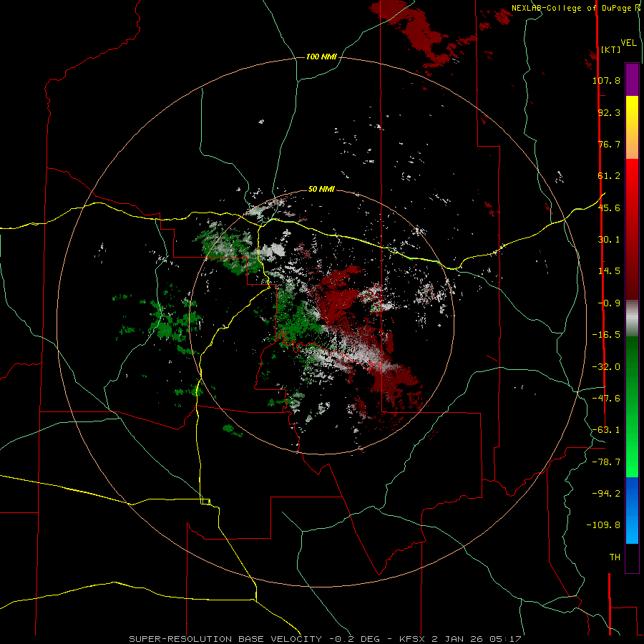
Task: Select the 45.6 velocity scale value
Action: click(609, 208)
